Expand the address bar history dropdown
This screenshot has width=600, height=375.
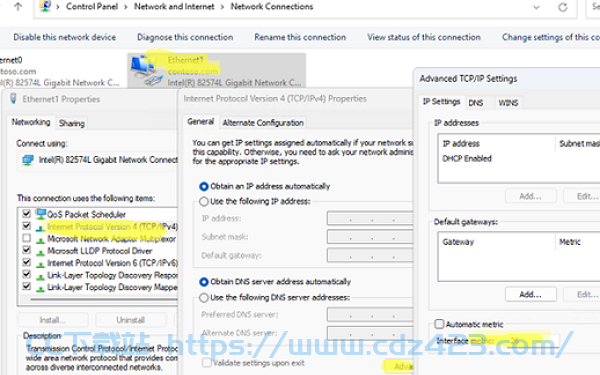point(536,7)
